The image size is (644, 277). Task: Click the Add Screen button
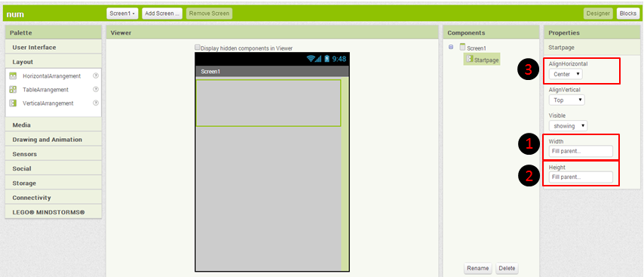[x=162, y=14]
